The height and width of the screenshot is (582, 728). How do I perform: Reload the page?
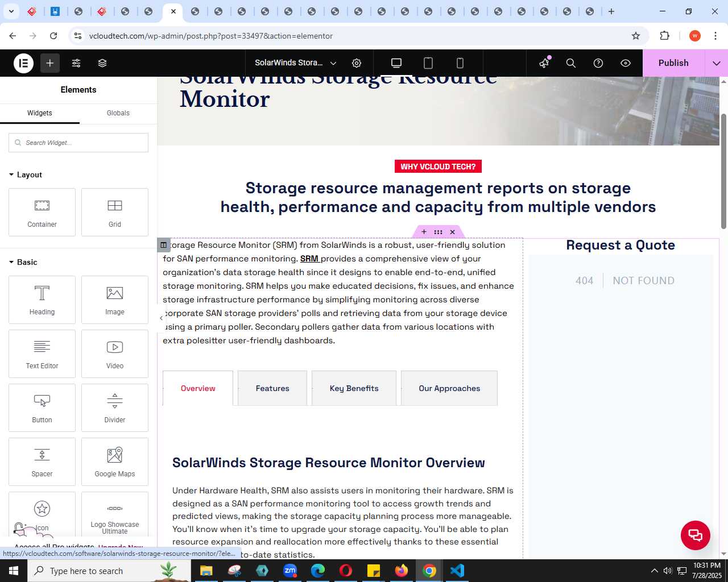click(x=53, y=36)
